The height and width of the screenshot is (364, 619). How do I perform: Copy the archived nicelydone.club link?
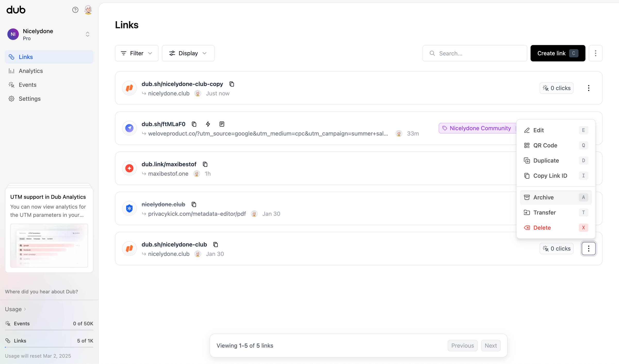tap(194, 204)
